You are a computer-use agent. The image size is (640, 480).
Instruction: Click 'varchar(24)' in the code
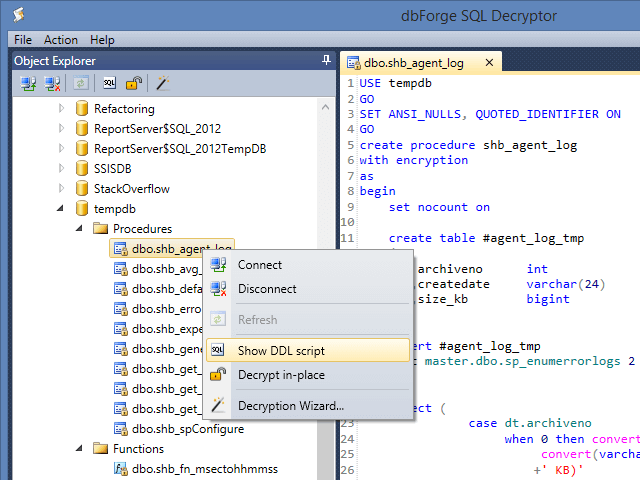coord(566,284)
